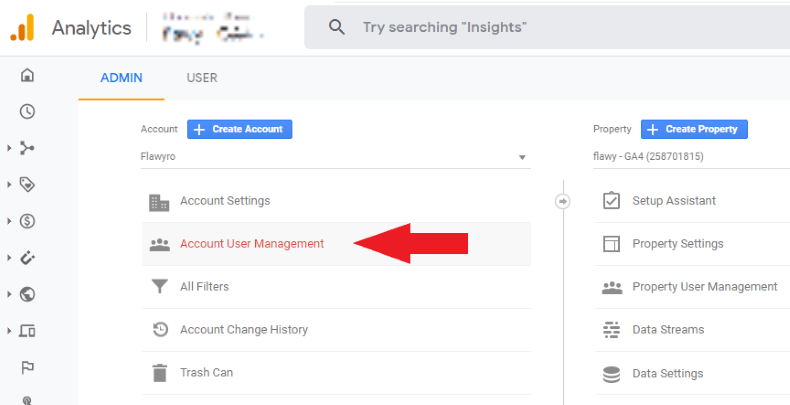Click the Create Property button

tap(694, 129)
